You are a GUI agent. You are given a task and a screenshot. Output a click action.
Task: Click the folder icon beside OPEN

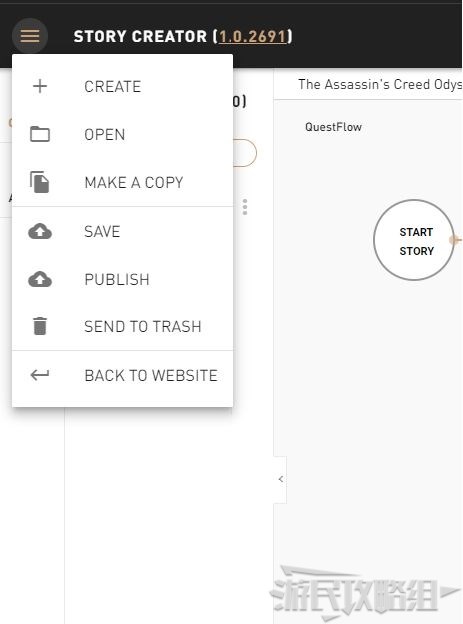coord(40,134)
